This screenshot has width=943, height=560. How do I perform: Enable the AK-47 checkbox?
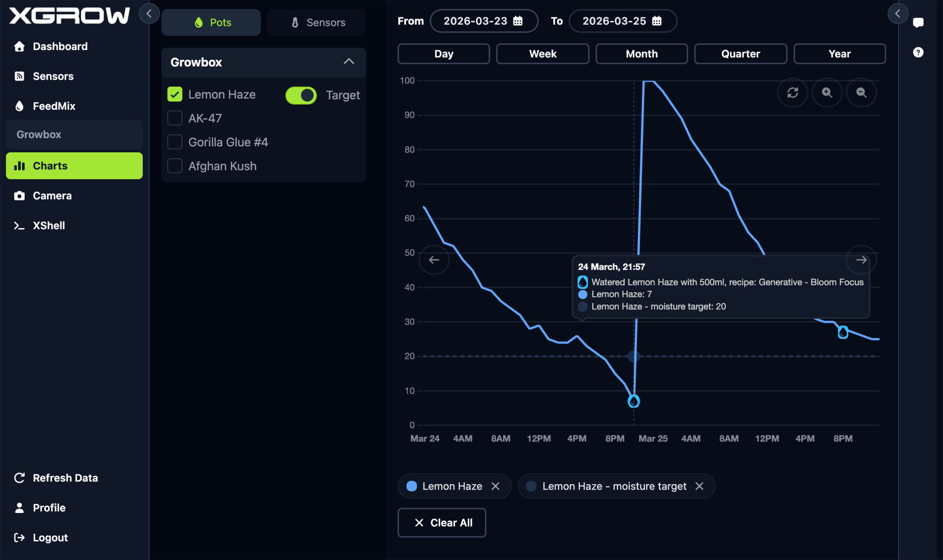[x=175, y=118]
